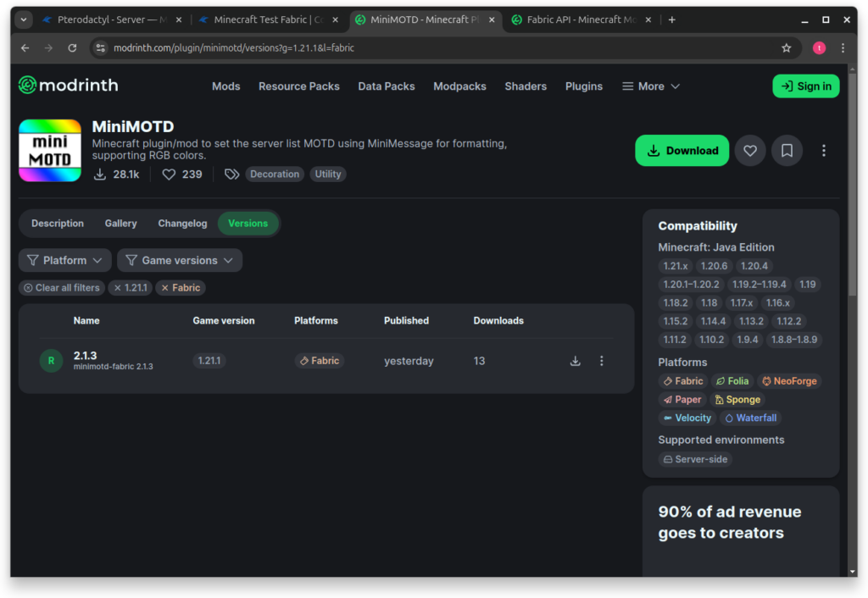Click the page vertical scrollbar
The image size is (868, 598).
853,183
